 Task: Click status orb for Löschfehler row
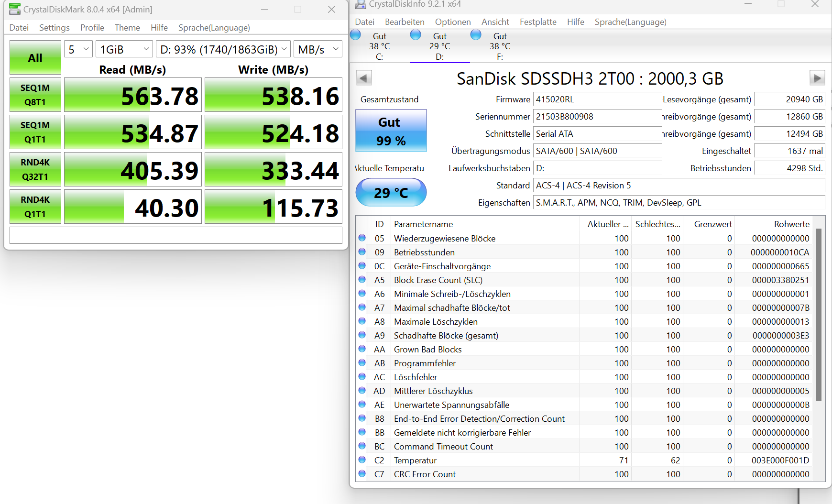click(x=362, y=376)
